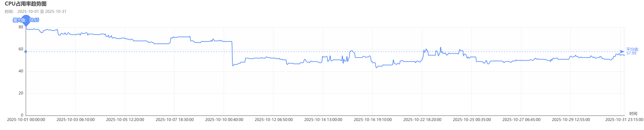Click the 2025-10-01 00:00:00 x-axis label
The image size is (644, 130).
(26, 120)
